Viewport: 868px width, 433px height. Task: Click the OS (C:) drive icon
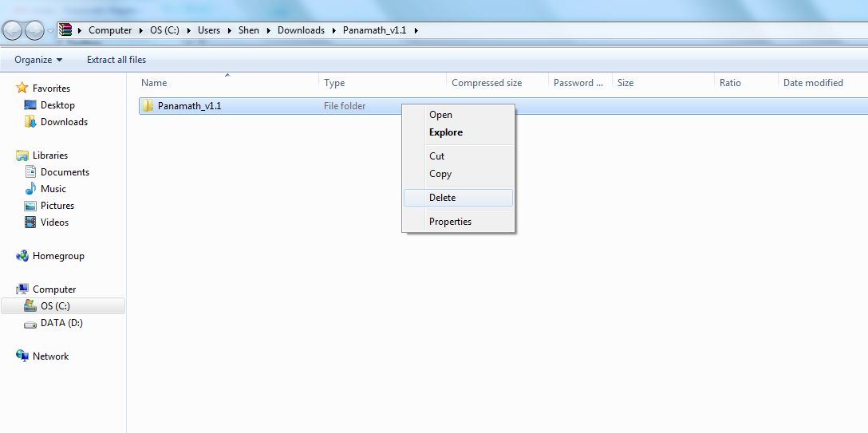coord(30,305)
